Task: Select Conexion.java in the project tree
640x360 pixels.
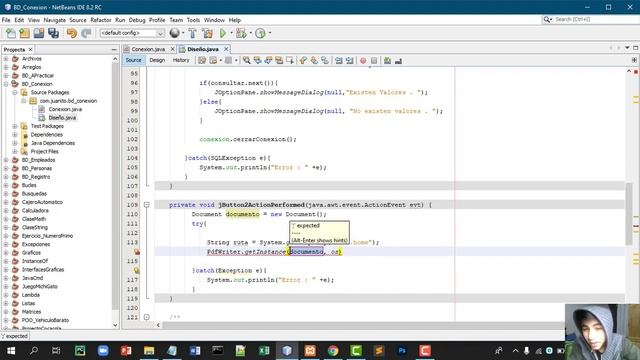Action: click(x=65, y=109)
